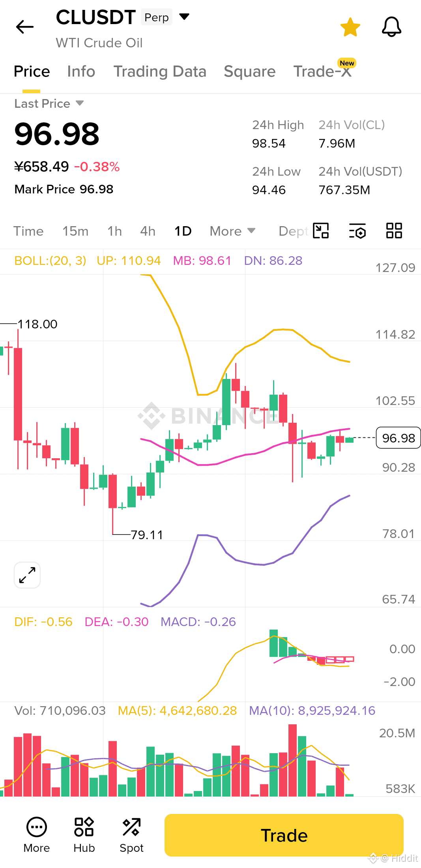Tap the yellow Trade button
Image resolution: width=421 pixels, height=868 pixels.
[x=284, y=835]
